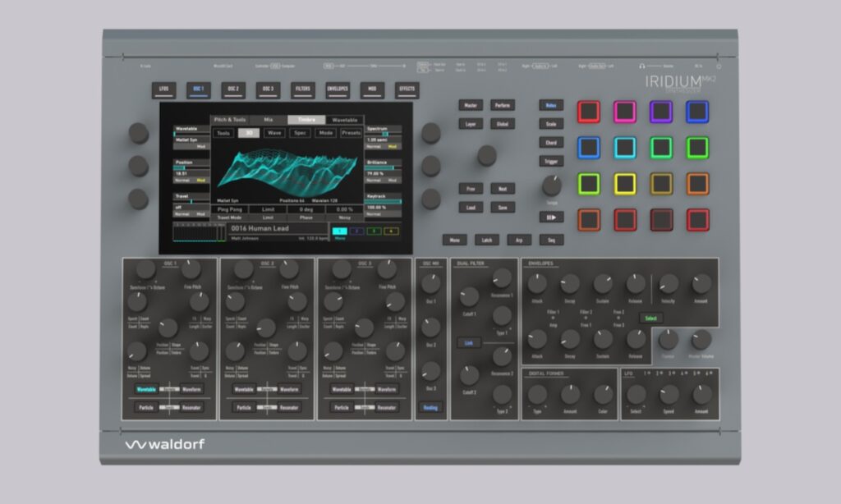Open the MOD module page
Image resolution: width=841 pixels, height=504 pixels.
pyautogui.click(x=370, y=90)
